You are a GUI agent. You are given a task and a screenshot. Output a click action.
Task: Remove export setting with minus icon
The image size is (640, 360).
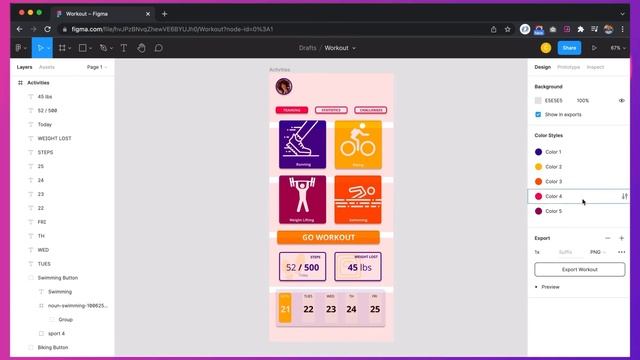[608, 238]
